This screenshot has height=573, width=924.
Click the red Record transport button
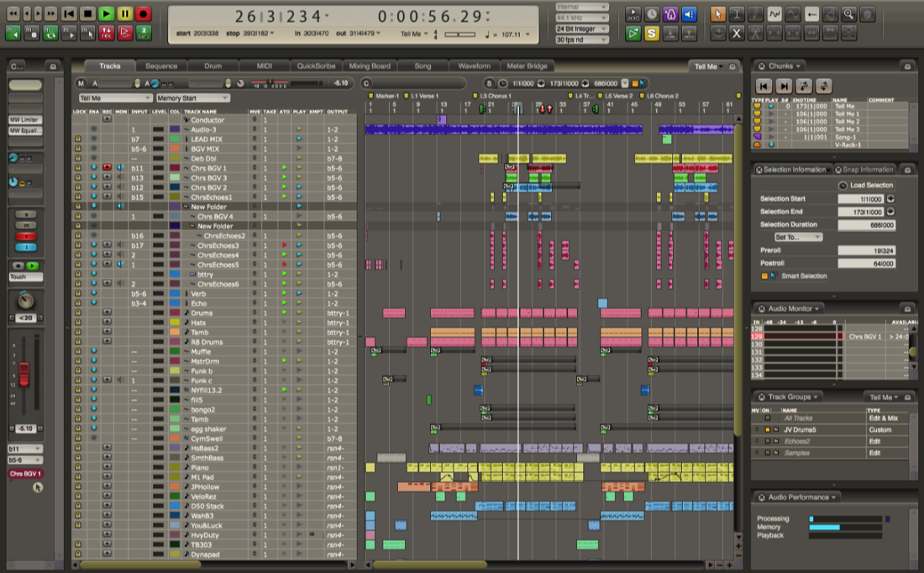[x=144, y=13]
